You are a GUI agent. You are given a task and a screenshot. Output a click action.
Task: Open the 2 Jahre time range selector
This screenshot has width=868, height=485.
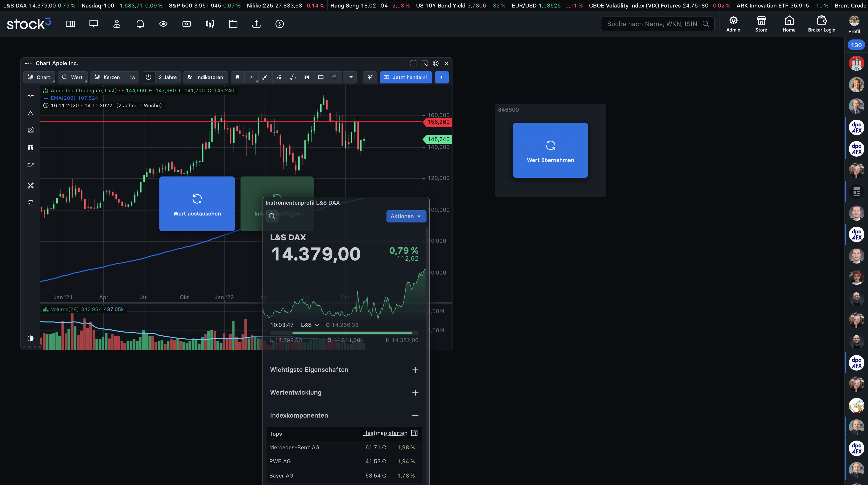tap(167, 77)
